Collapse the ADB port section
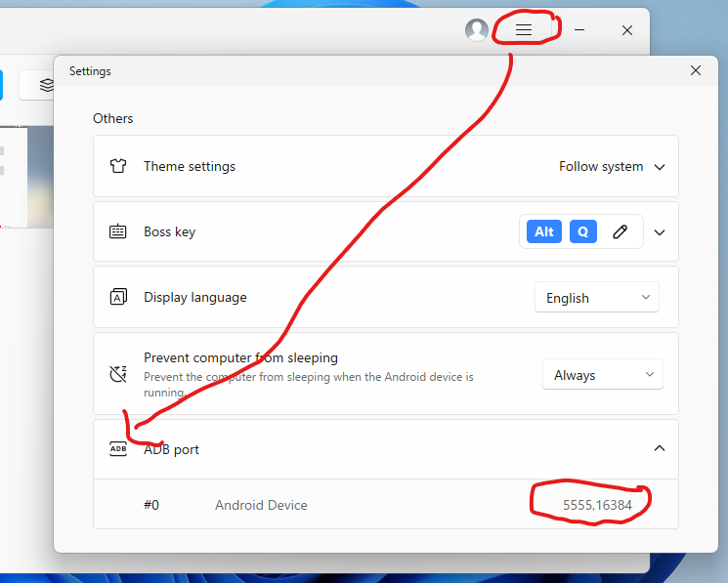 pyautogui.click(x=660, y=448)
